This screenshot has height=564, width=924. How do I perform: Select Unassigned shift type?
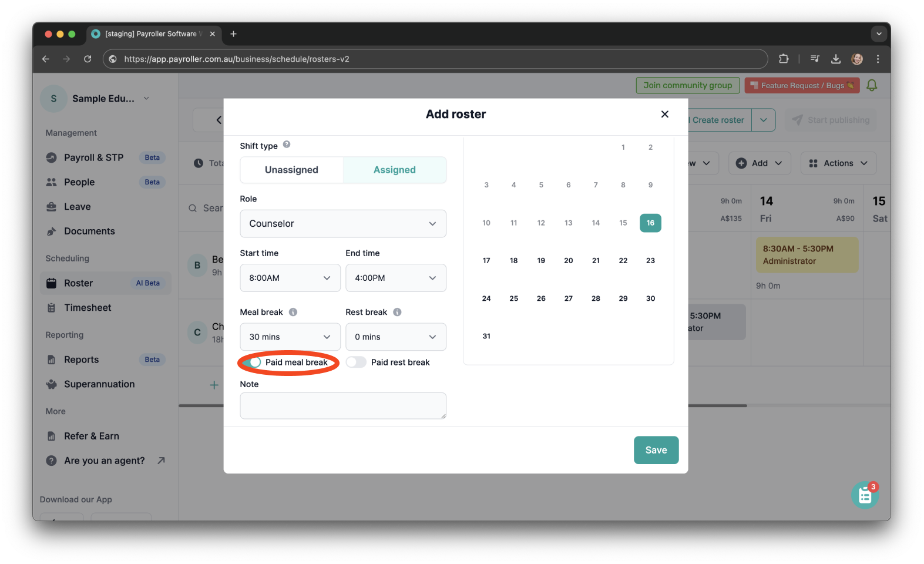pos(291,170)
